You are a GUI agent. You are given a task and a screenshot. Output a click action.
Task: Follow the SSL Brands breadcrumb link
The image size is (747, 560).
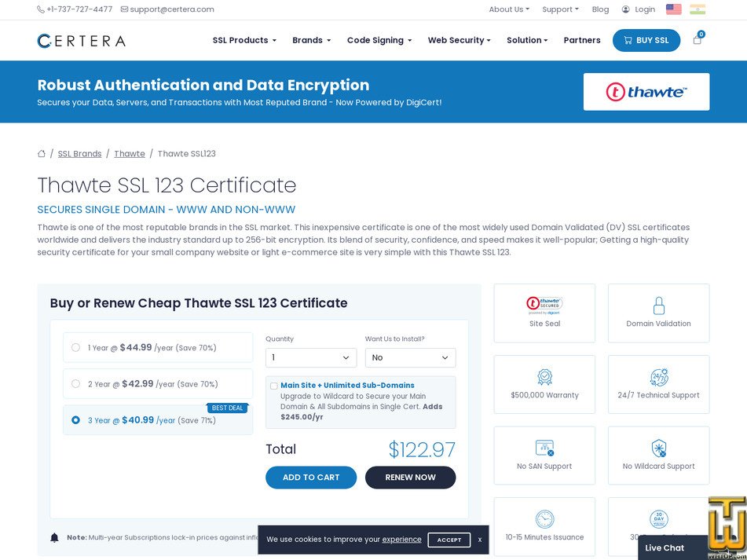click(x=79, y=153)
